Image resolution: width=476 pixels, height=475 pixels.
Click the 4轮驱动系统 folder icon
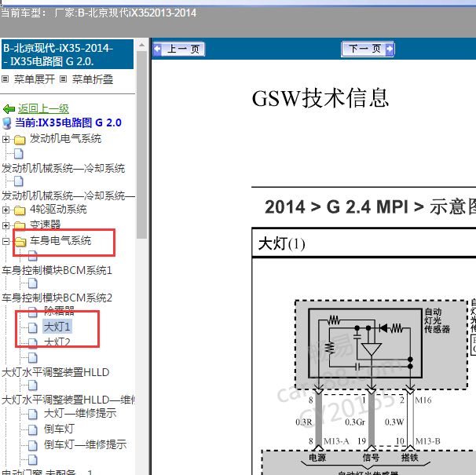pyautogui.click(x=20, y=210)
